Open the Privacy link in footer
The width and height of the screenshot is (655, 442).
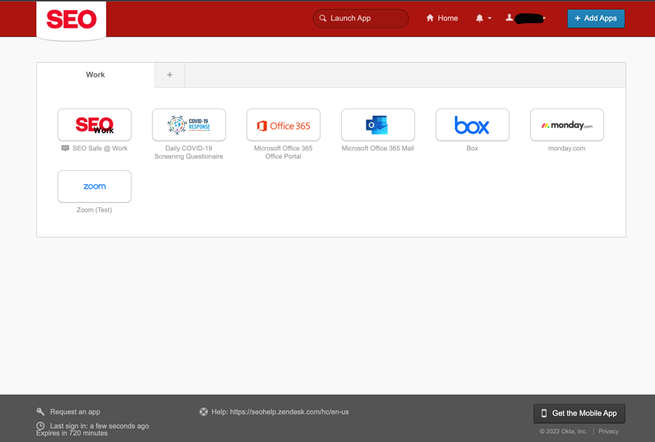pyautogui.click(x=608, y=431)
